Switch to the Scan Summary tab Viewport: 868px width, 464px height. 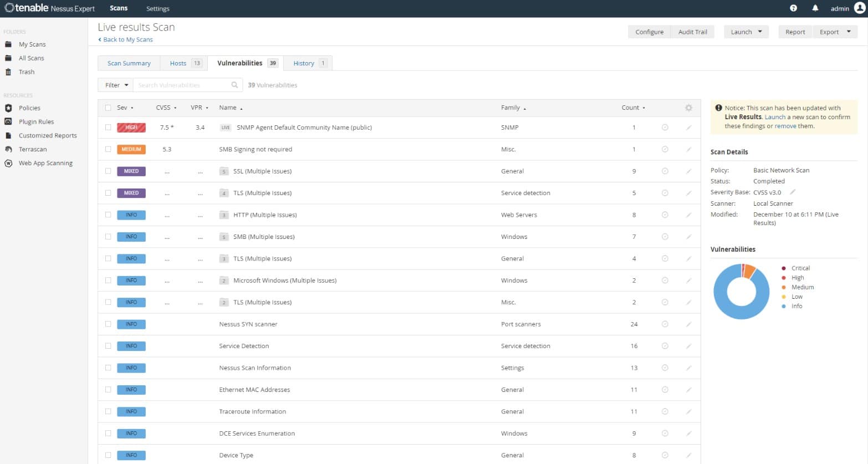coord(129,63)
